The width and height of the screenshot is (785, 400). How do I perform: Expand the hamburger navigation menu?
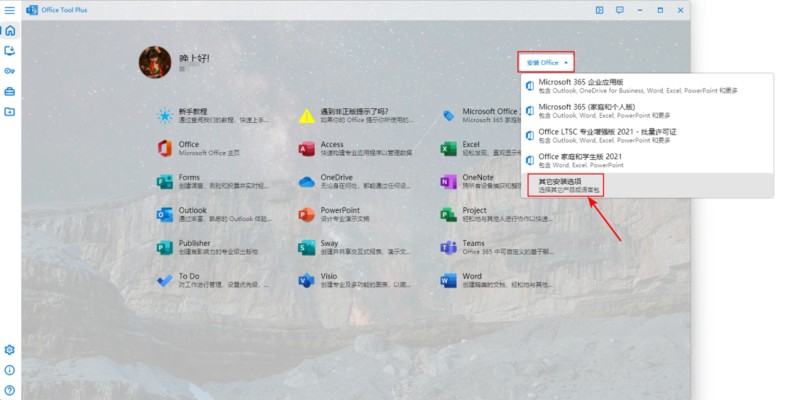10,10
